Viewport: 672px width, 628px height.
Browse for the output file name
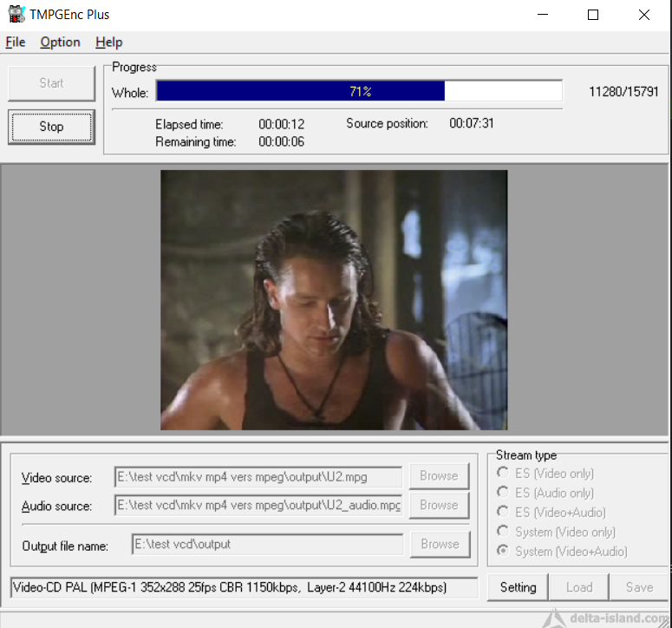(440, 544)
